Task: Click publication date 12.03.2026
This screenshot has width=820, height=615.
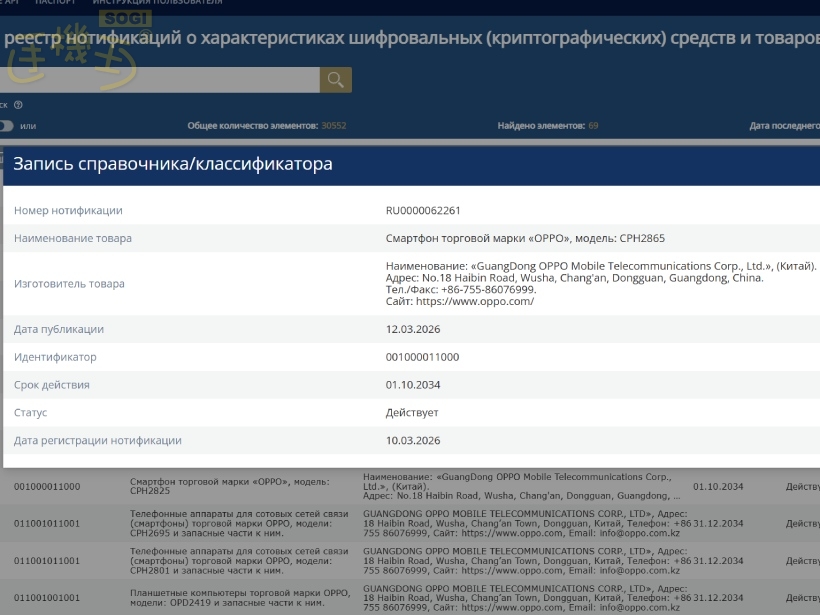Action: pyautogui.click(x=413, y=329)
